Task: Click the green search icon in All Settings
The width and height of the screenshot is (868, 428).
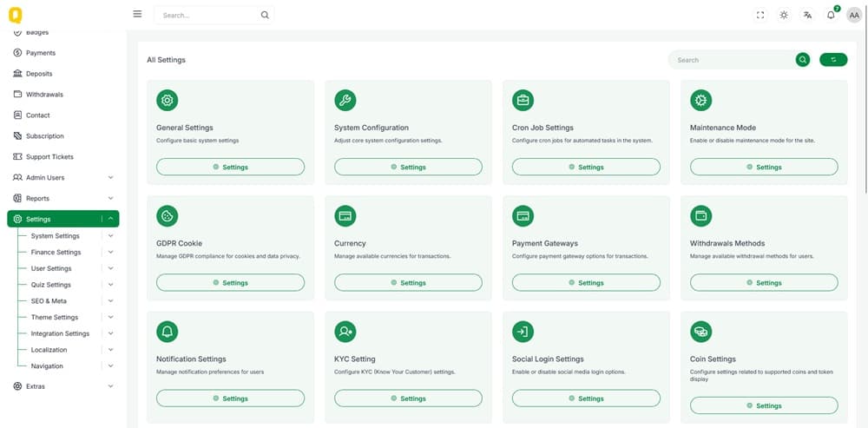Action: (803, 60)
